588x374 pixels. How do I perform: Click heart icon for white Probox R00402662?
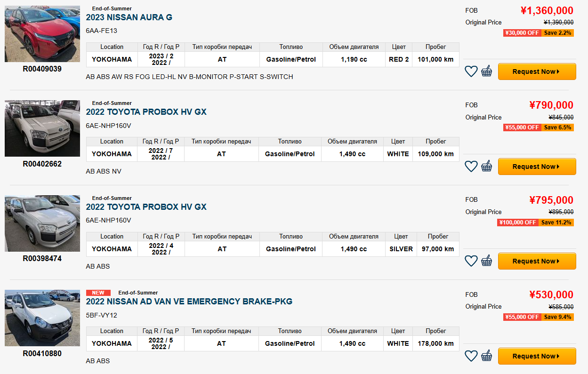coord(471,167)
